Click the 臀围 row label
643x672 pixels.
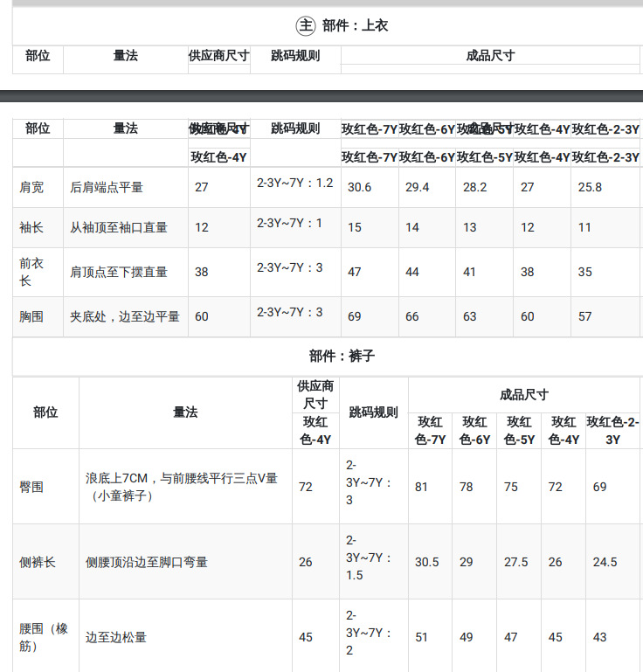(x=31, y=487)
